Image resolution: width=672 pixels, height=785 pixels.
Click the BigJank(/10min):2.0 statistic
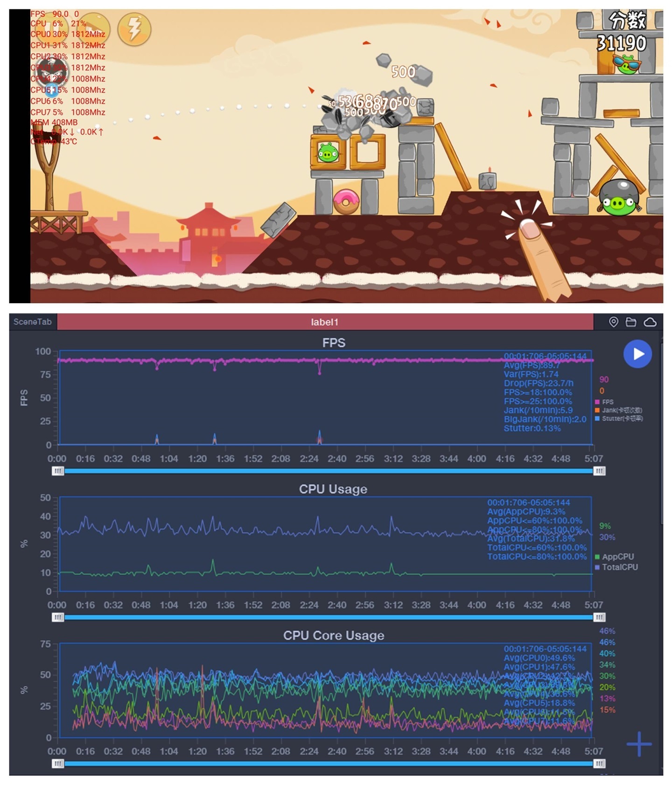[x=545, y=419]
